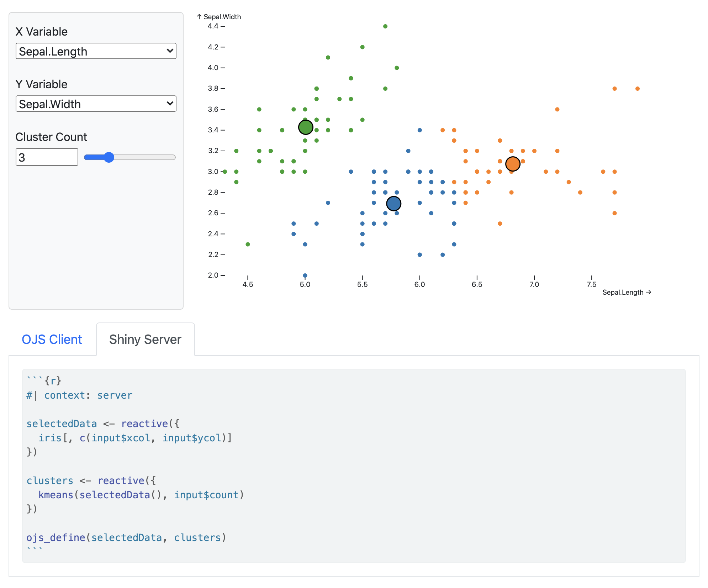The width and height of the screenshot is (708, 588).
Task: Click the ojs_define code line
Action: click(126, 537)
